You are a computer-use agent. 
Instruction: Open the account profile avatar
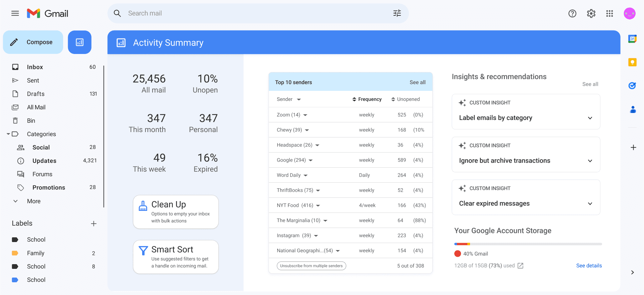(630, 13)
